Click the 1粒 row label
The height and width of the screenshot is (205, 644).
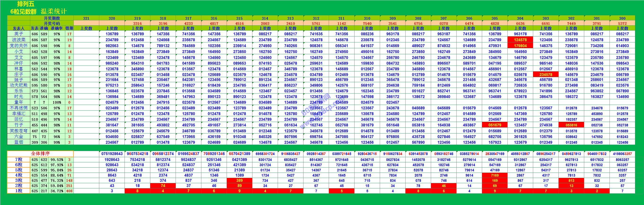[18, 191]
